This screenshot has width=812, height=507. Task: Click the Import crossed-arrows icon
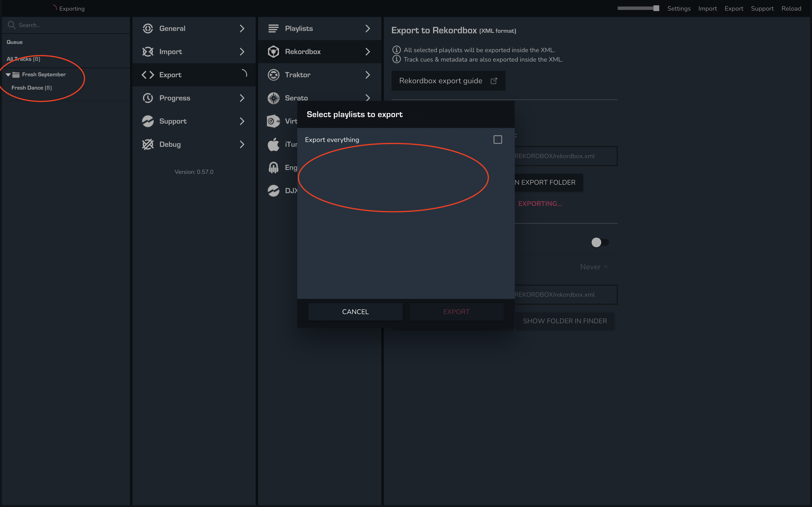(148, 52)
